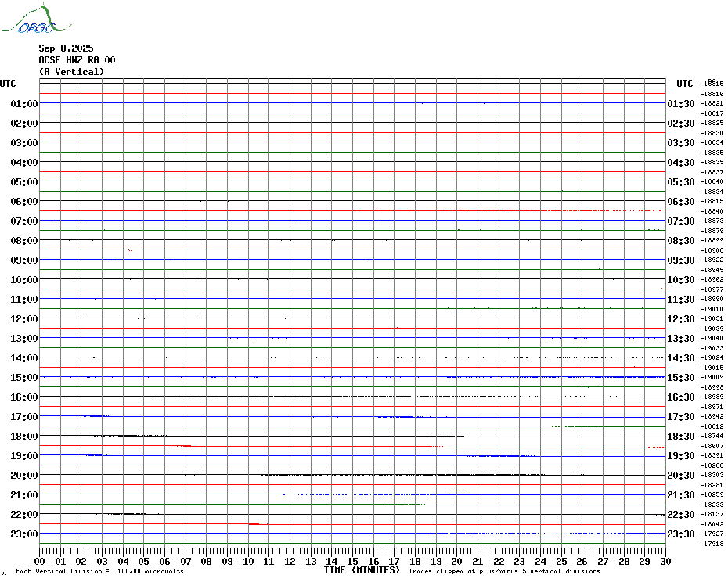Click the '15:30' label on the right

point(681,377)
